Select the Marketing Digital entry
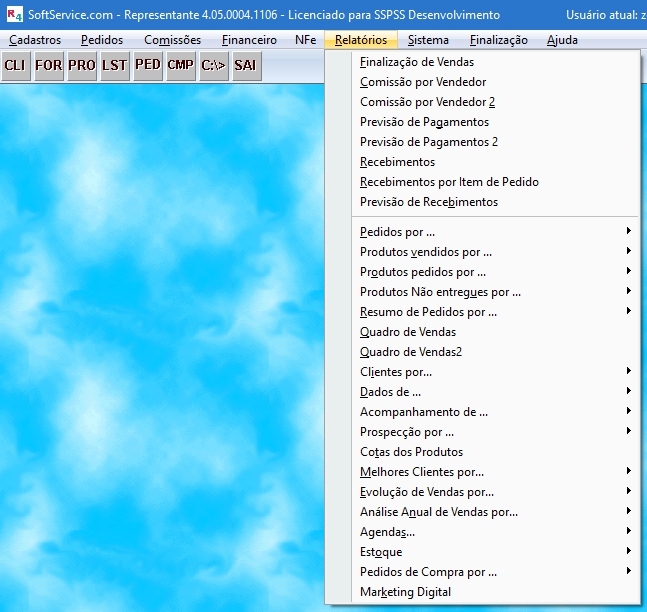This screenshot has height=612, width=647. pos(405,592)
